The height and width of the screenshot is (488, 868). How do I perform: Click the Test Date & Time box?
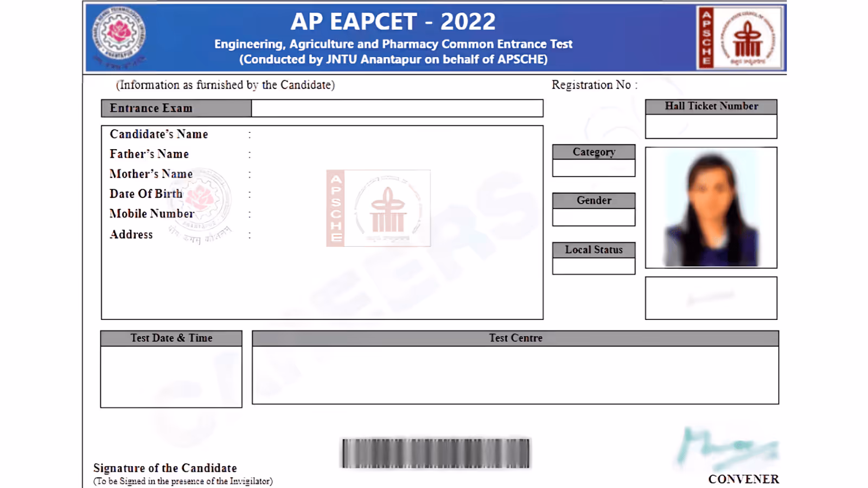tap(171, 376)
